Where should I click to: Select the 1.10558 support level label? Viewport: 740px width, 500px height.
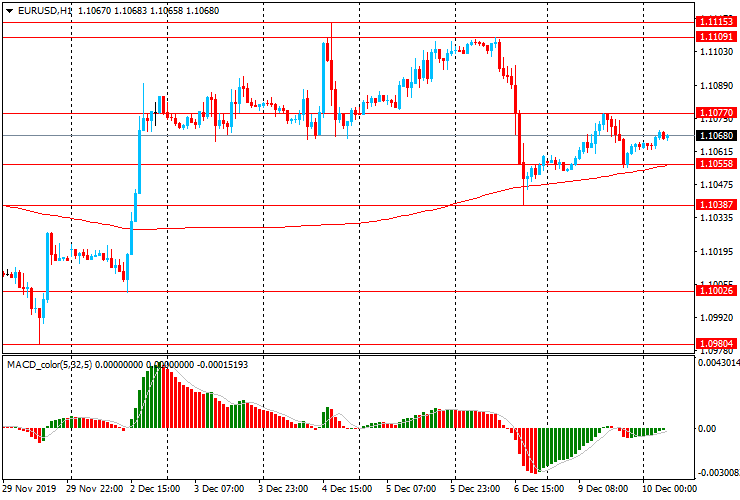tap(716, 164)
